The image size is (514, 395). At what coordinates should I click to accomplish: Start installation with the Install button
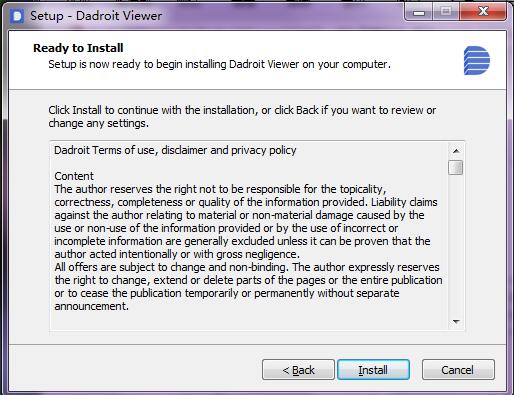coord(373,370)
